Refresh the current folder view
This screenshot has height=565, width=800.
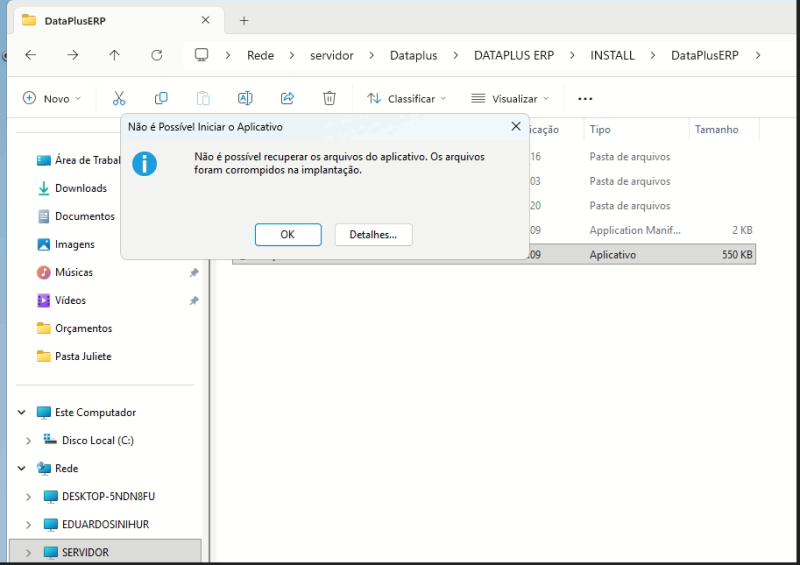(157, 55)
